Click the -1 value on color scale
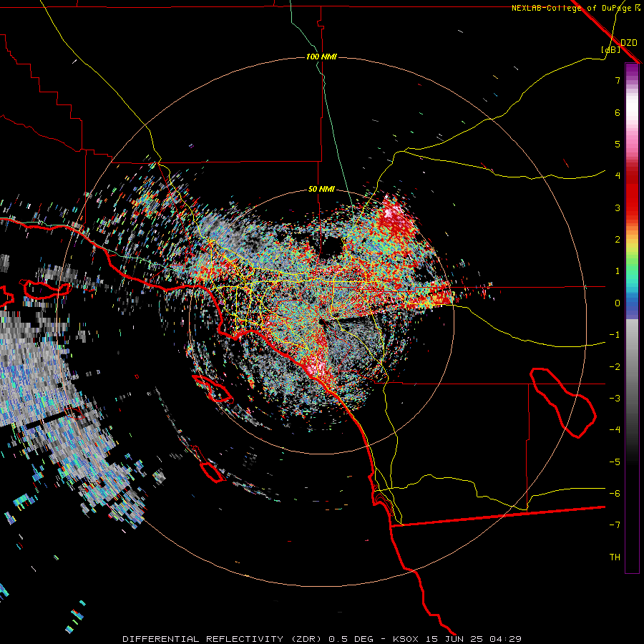This screenshot has height=644, width=644. coord(615,335)
